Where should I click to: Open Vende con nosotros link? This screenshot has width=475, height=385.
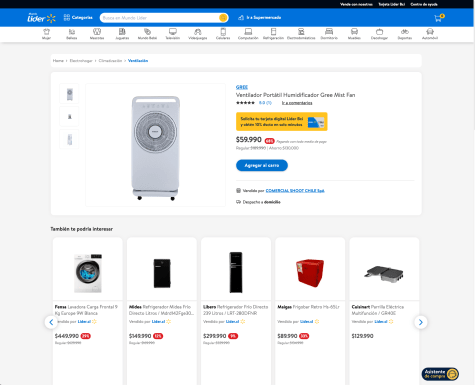point(356,4)
